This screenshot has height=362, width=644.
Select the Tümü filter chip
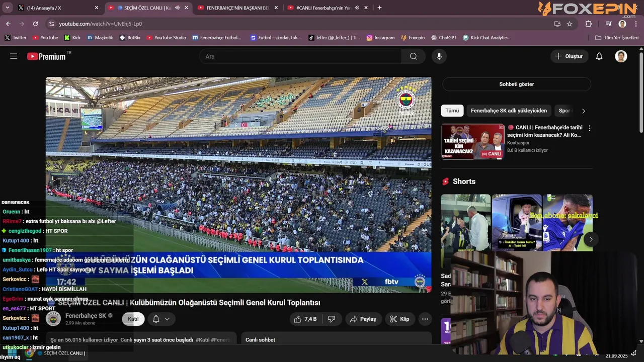pyautogui.click(x=452, y=111)
